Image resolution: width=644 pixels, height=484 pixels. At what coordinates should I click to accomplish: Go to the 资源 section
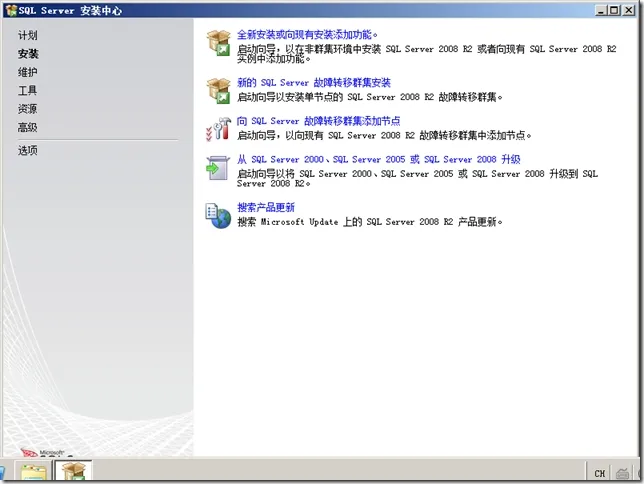click(x=28, y=109)
